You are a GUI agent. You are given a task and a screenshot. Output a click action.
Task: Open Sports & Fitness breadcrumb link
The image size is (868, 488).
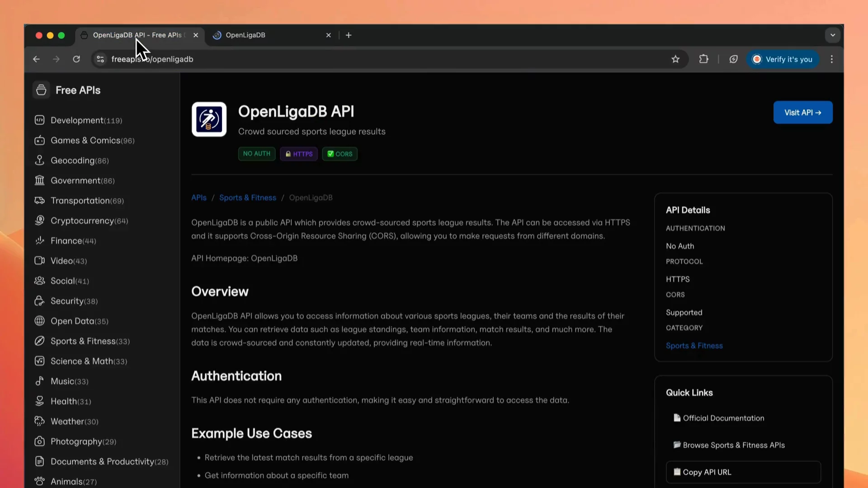click(247, 197)
